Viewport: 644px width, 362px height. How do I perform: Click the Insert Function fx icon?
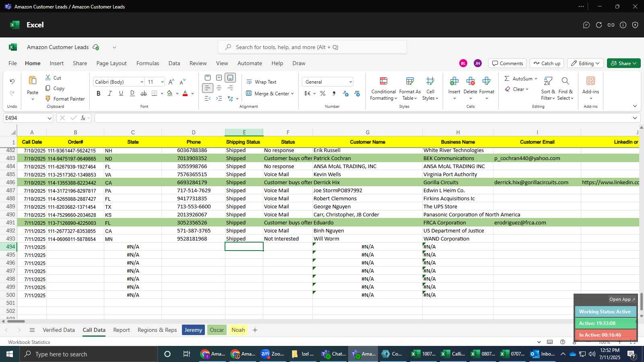(83, 118)
